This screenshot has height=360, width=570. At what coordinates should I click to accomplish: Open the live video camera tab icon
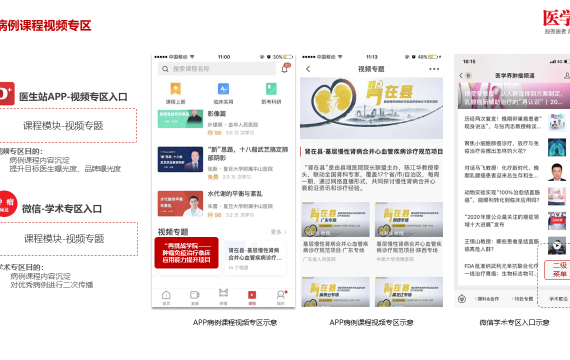click(x=195, y=295)
